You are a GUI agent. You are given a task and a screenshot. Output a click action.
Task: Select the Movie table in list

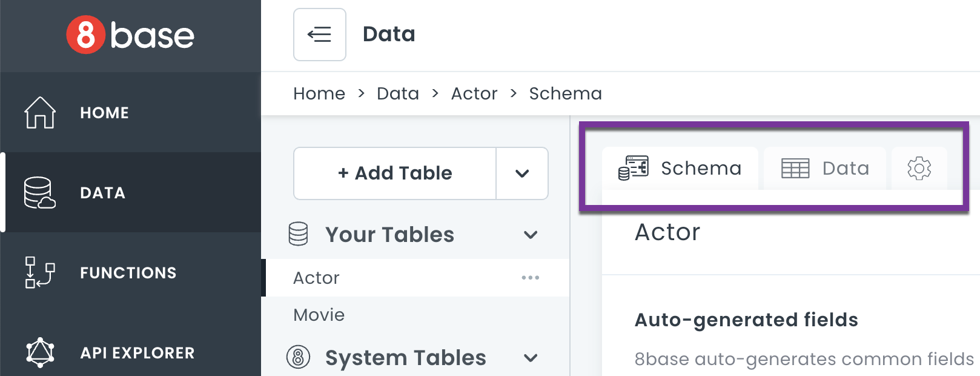tap(319, 315)
